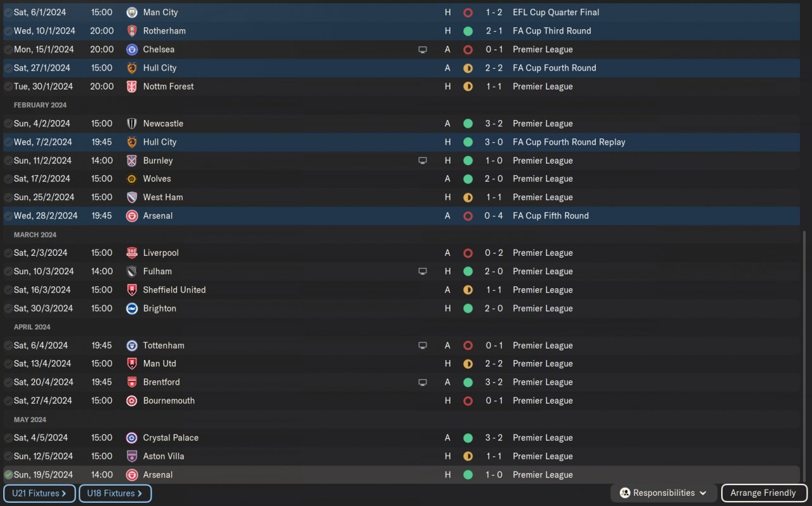The width and height of the screenshot is (812, 506).
Task: Click the Newcastle club crest icon
Action: coord(132,124)
